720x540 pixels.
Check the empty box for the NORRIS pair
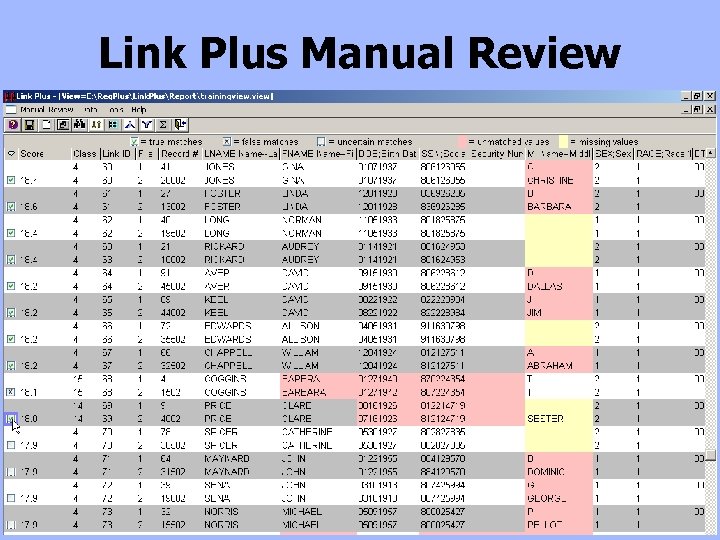[11, 525]
